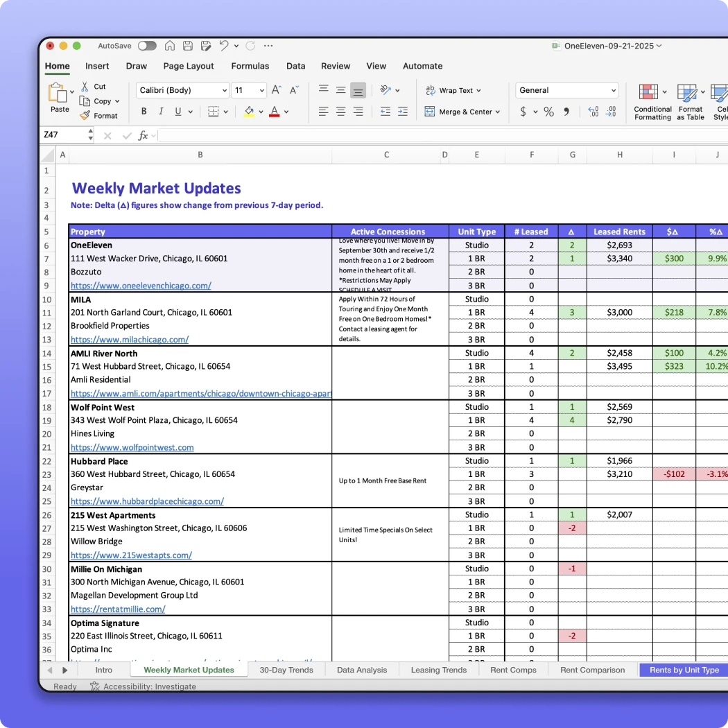Click the Increase Indent icon
The width and height of the screenshot is (728, 728).
tap(403, 112)
